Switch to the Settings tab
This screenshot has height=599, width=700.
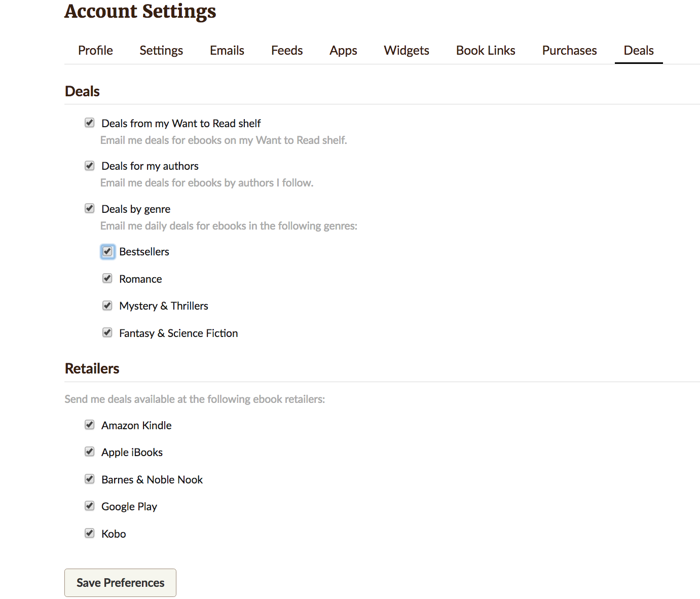tap(161, 51)
